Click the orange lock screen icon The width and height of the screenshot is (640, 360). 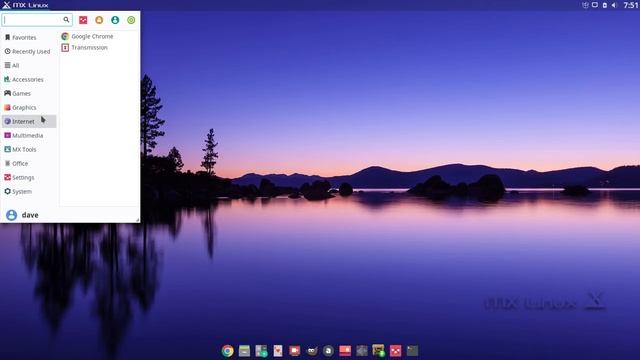[99, 20]
